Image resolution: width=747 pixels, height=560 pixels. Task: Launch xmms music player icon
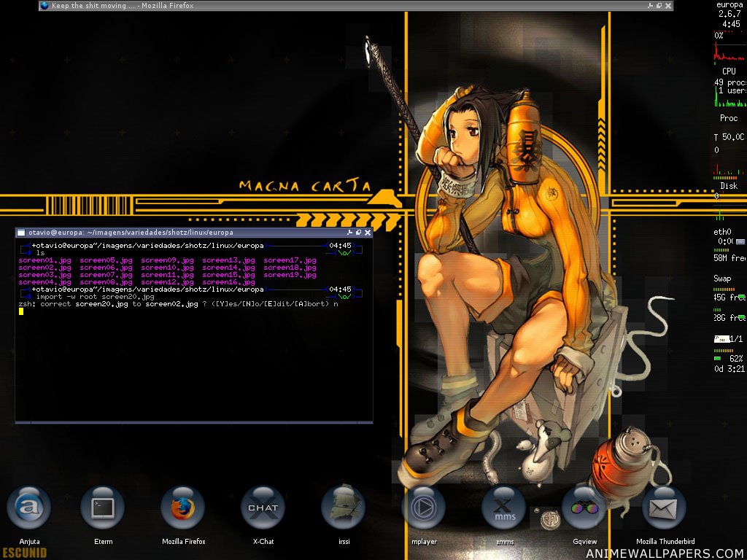(x=504, y=507)
